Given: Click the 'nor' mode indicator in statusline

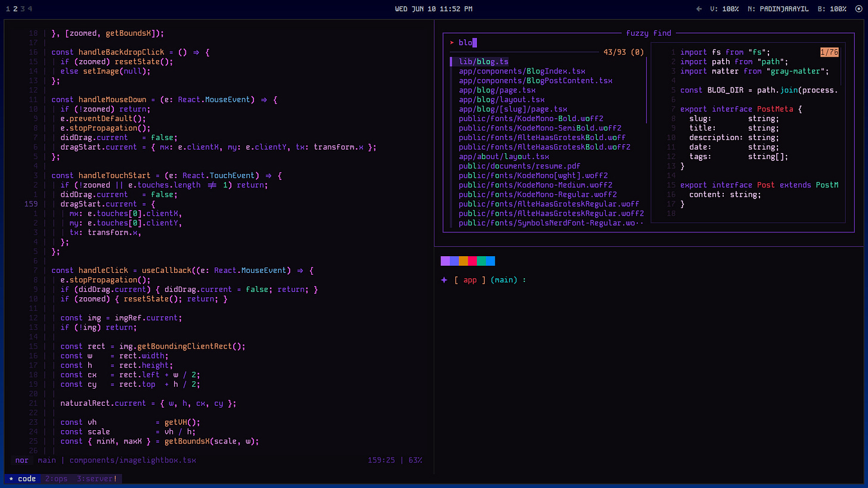Looking at the screenshot, I should 22,461.
